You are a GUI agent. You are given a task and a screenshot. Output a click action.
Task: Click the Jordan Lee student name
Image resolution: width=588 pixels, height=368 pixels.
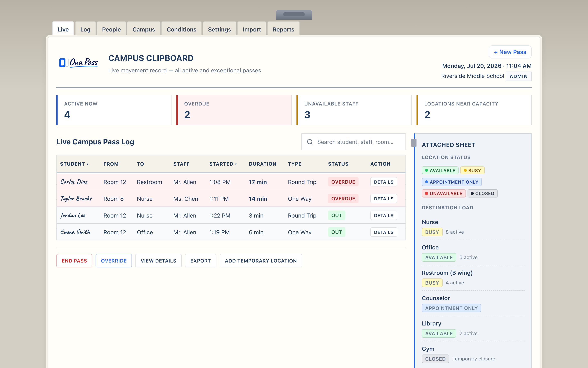pyautogui.click(x=73, y=215)
